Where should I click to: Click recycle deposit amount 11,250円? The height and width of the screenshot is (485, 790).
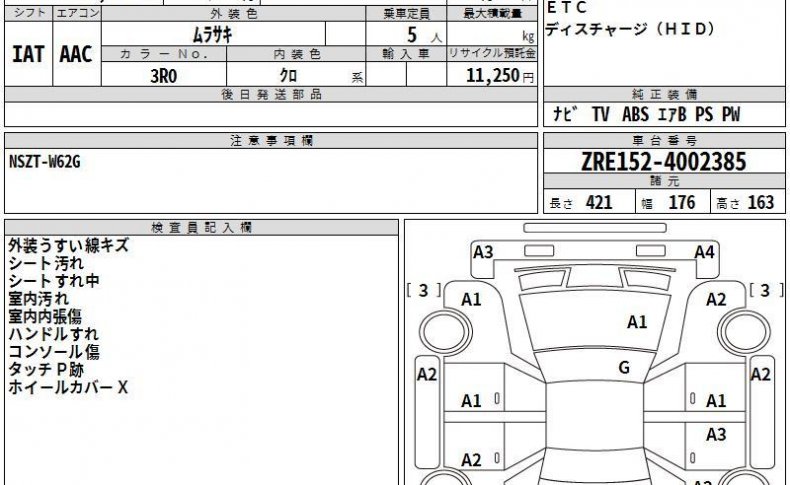pos(500,76)
